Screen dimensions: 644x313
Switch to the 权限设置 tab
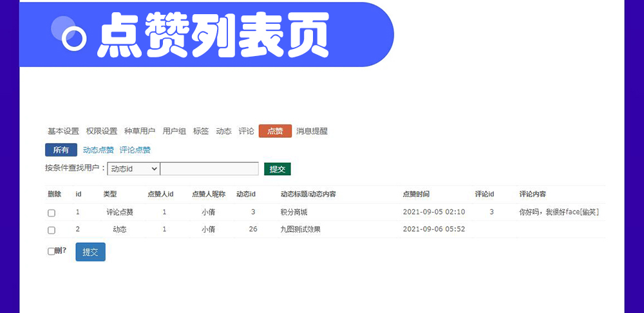(x=102, y=131)
